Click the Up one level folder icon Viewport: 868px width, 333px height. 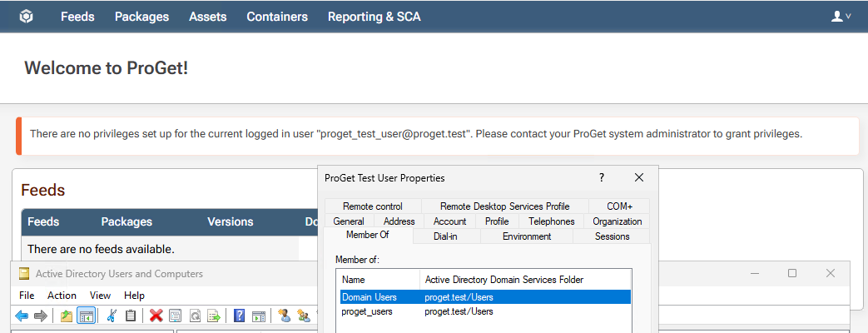pos(67,316)
